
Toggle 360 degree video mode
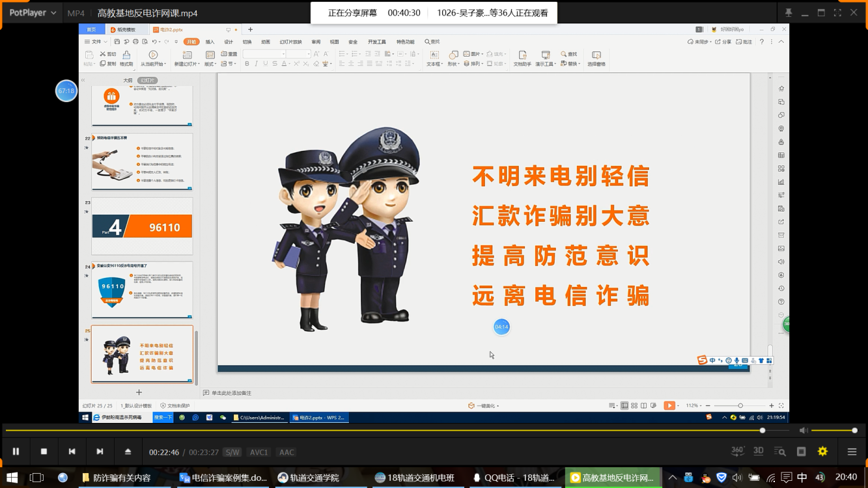[737, 452]
